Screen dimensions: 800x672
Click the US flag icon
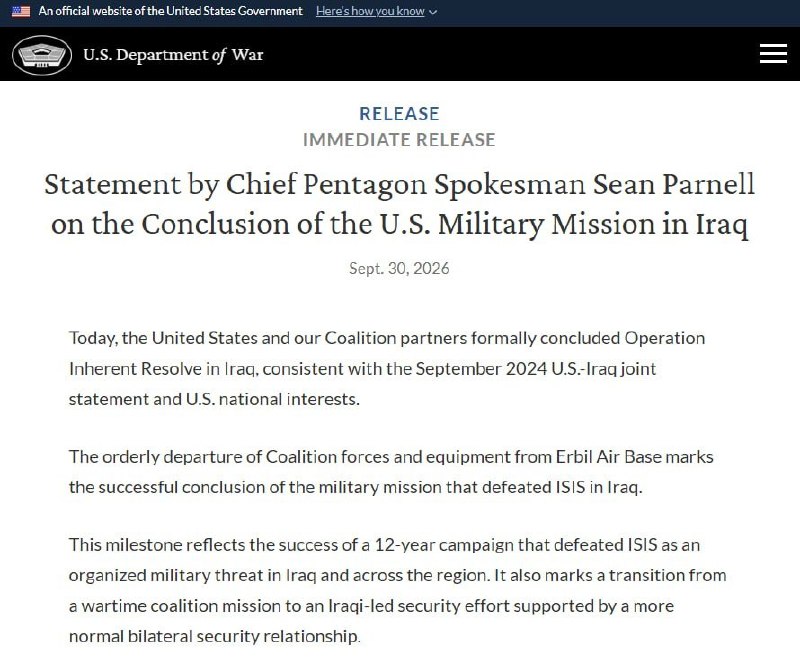[x=21, y=11]
